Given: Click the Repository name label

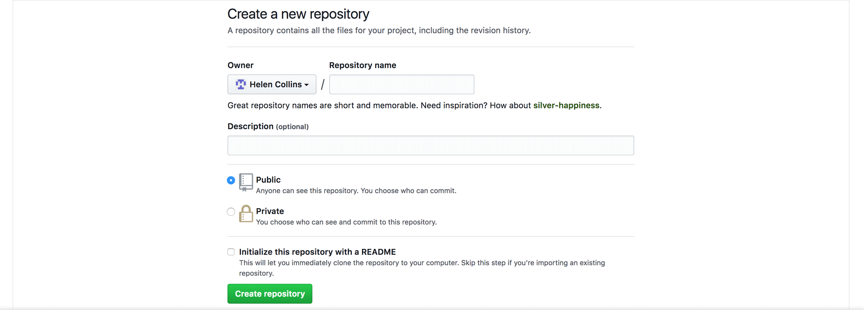Looking at the screenshot, I should (x=363, y=65).
